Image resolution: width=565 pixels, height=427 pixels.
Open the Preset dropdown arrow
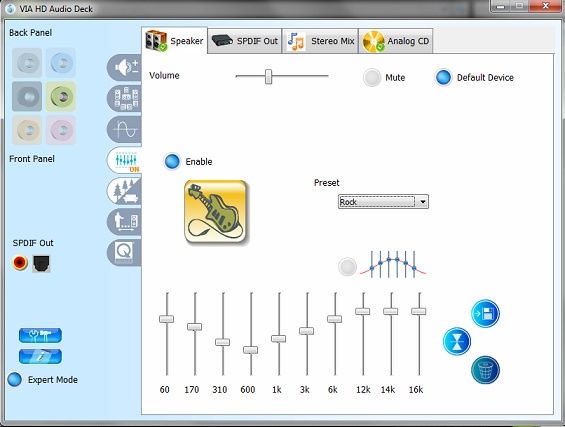coord(423,202)
